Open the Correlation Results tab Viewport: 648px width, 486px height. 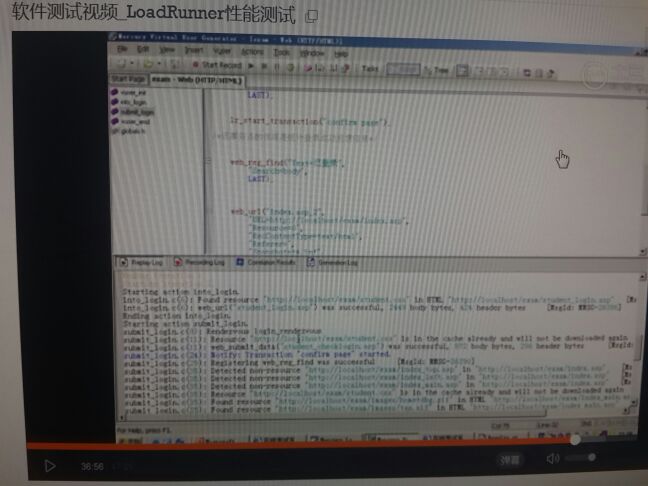click(266, 262)
